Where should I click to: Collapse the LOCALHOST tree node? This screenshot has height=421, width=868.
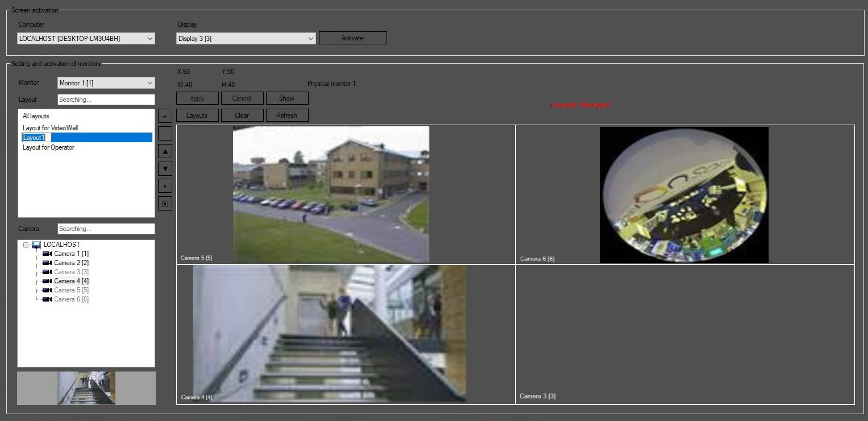point(26,245)
